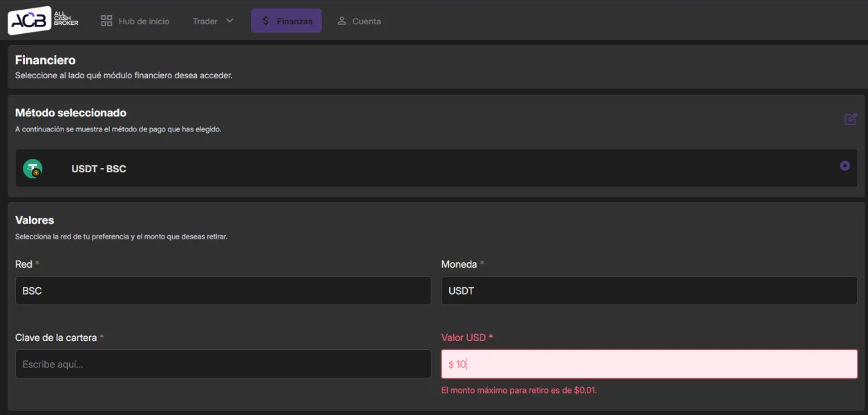Open the Red network field showing BSC
The width and height of the screenshot is (868, 415).
pyautogui.click(x=223, y=290)
